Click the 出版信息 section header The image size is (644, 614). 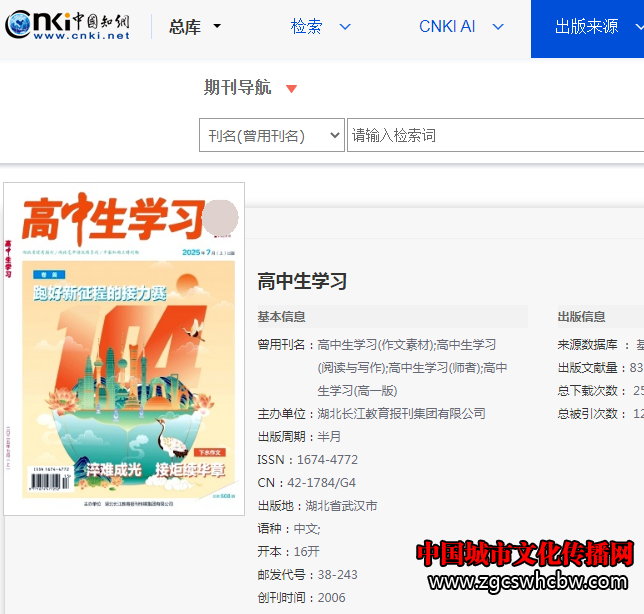(x=581, y=317)
